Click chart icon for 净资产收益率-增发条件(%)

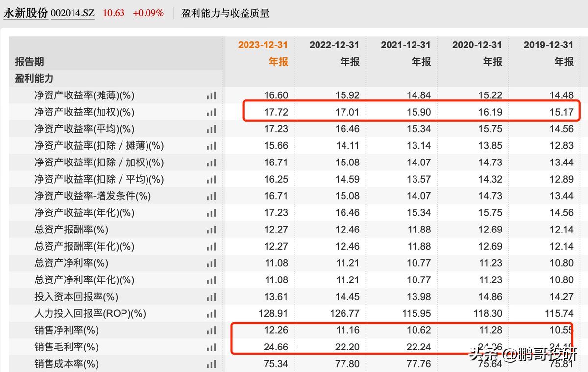pyautogui.click(x=211, y=196)
